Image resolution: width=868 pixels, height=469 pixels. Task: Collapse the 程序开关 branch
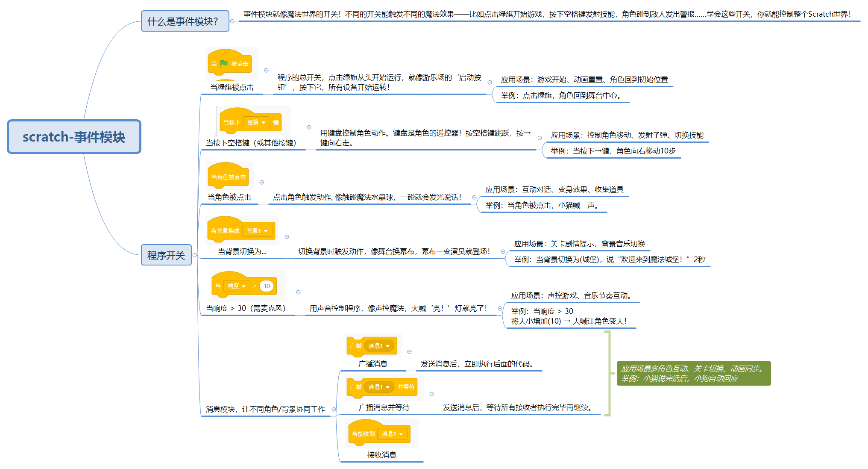coord(195,255)
